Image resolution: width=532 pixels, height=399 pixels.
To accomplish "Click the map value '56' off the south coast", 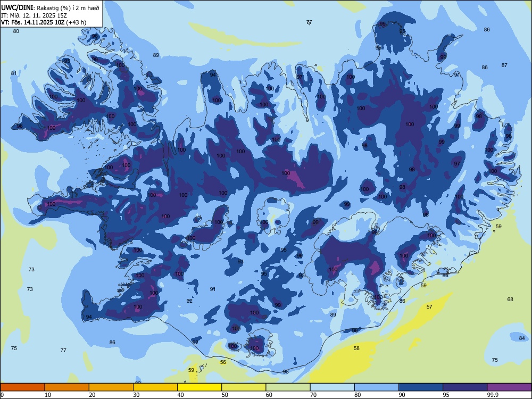I will [223, 362].
